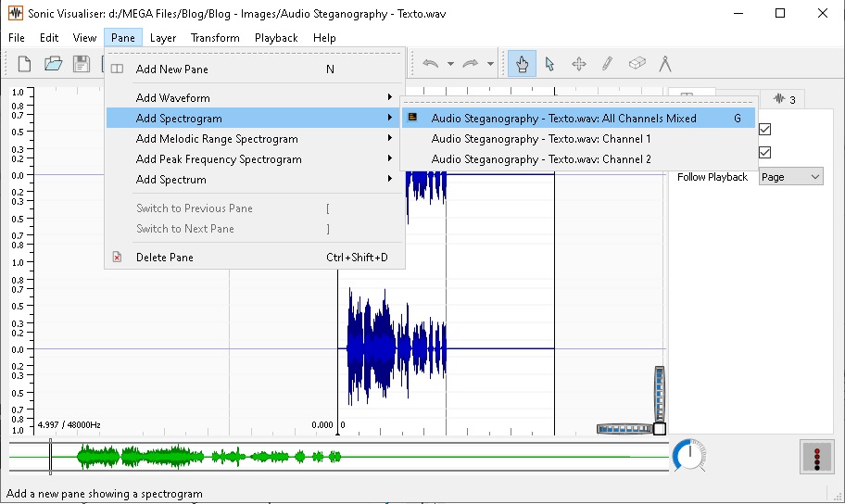Click the level meter button with red dots

(x=816, y=457)
